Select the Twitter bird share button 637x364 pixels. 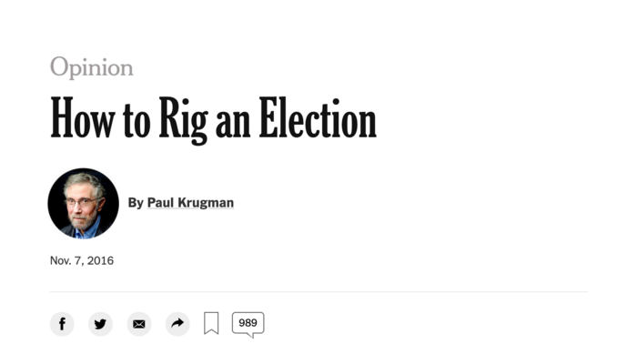point(100,323)
